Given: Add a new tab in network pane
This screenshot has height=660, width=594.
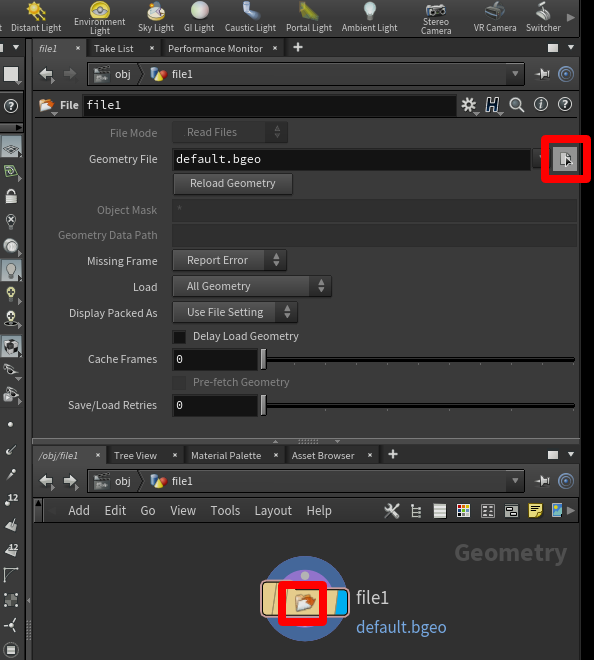Looking at the screenshot, I should click(393, 455).
